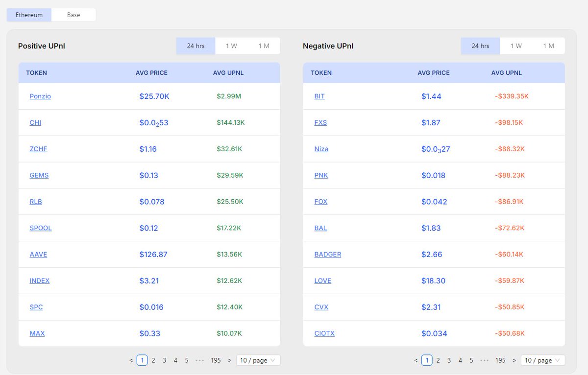The image size is (588, 375).
Task: Go to previous page in Negative UPnl
Action: [x=416, y=360]
